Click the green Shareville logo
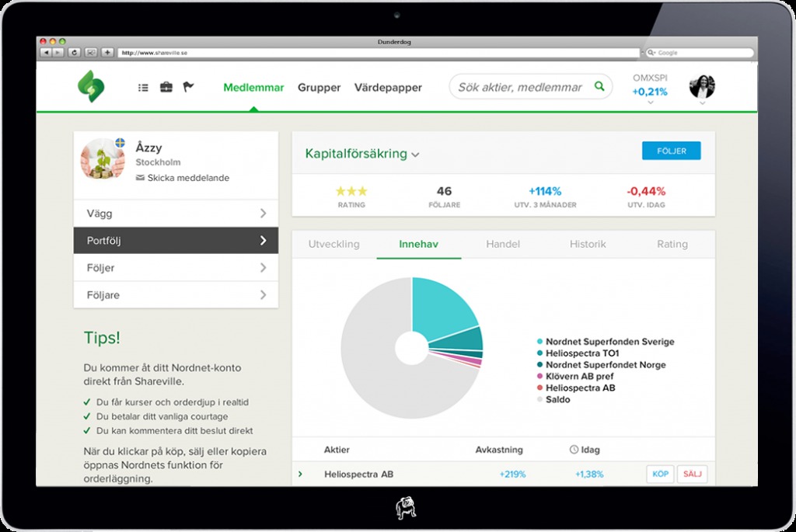Screen dimensions: 796x532 pyautogui.click(x=91, y=86)
